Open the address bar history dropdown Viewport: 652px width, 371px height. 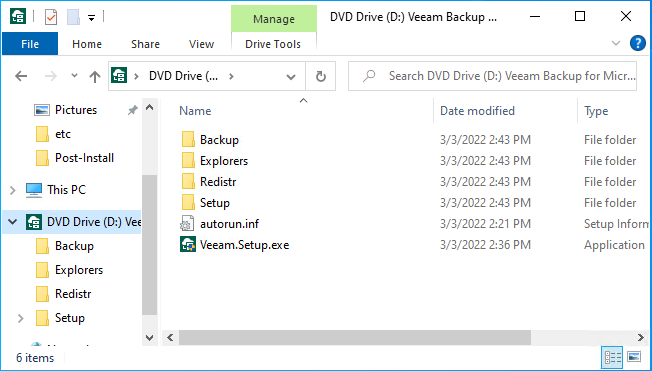click(x=291, y=77)
